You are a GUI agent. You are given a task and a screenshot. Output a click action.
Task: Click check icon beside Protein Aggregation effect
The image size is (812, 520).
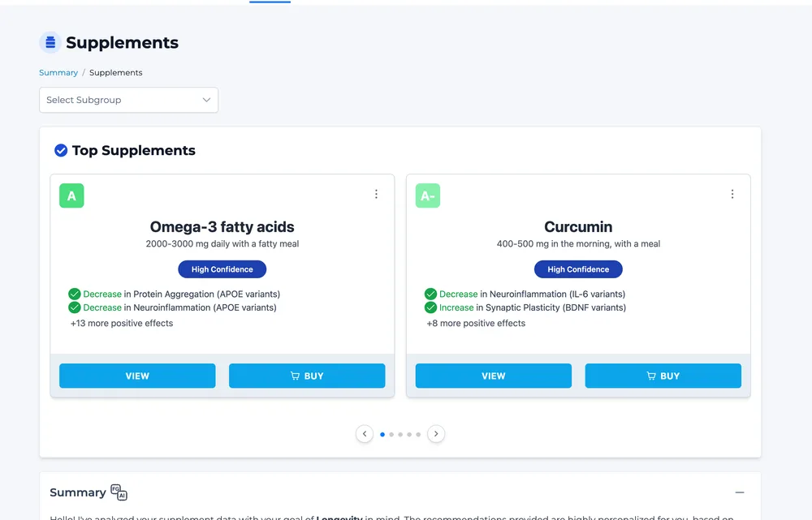coord(75,294)
